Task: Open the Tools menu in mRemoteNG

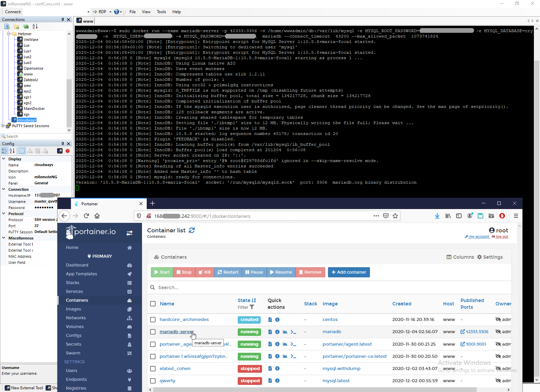Action: tap(161, 12)
